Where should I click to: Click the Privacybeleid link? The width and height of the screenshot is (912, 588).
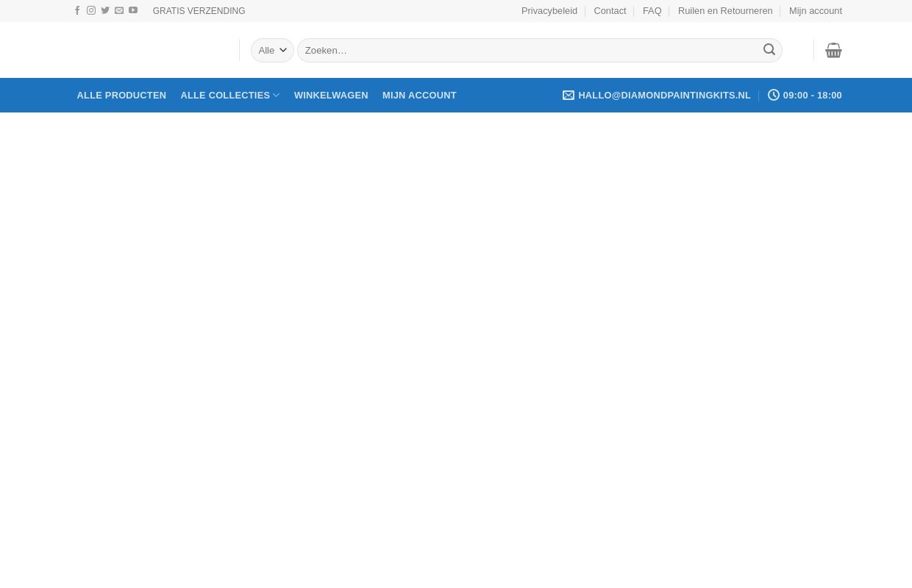point(549,11)
